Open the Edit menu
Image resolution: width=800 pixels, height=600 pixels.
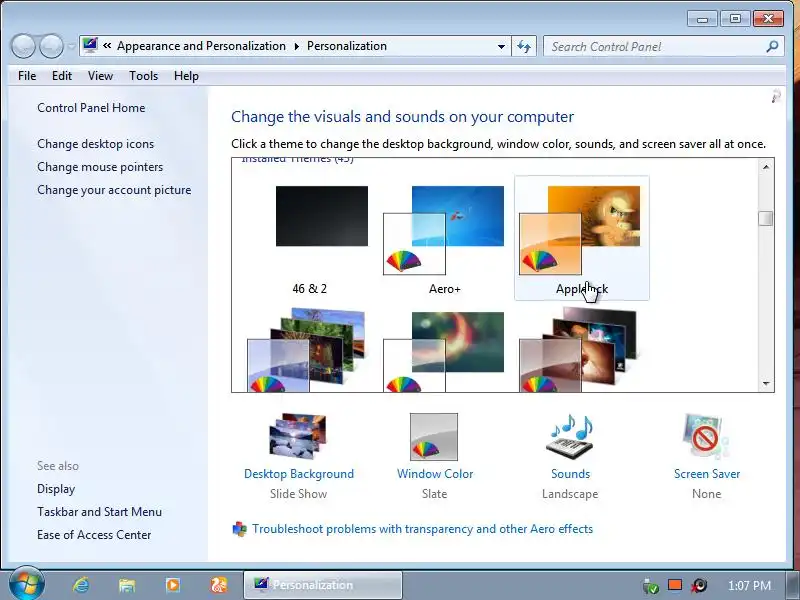click(x=62, y=76)
